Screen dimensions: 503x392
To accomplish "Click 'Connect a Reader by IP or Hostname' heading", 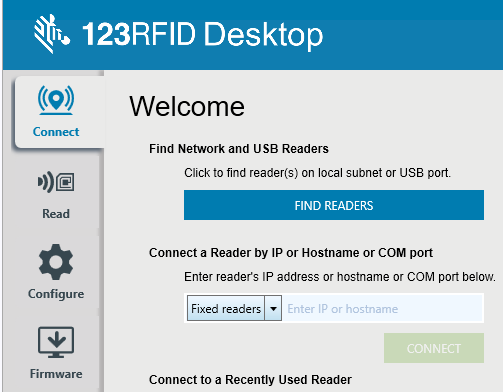I will (291, 253).
